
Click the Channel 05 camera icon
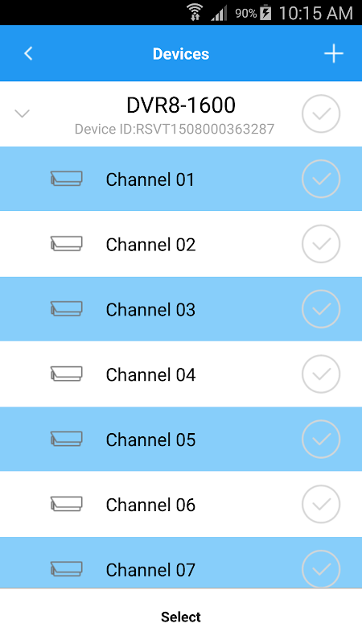[67, 439]
